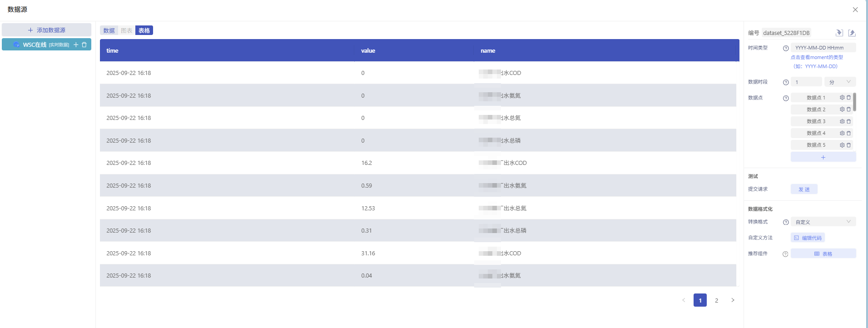The height and width of the screenshot is (328, 868).
Task: Delete 数据点 4 with trash icon
Action: [848, 133]
